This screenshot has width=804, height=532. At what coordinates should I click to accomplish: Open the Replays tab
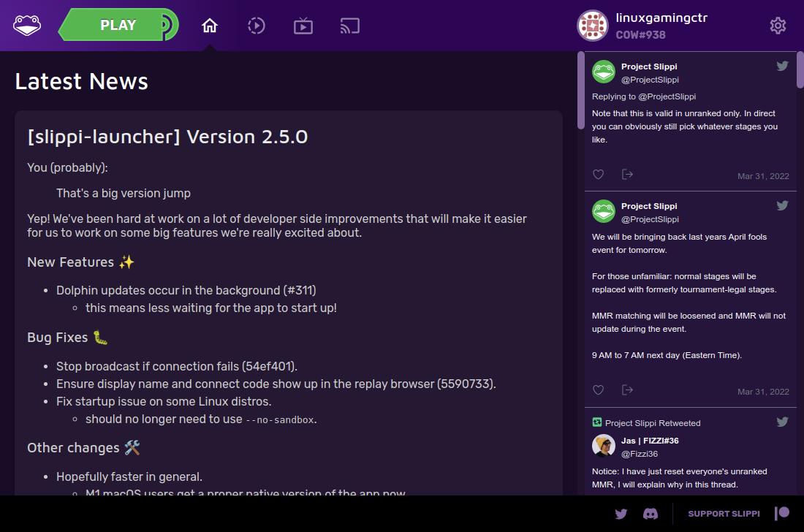(257, 26)
